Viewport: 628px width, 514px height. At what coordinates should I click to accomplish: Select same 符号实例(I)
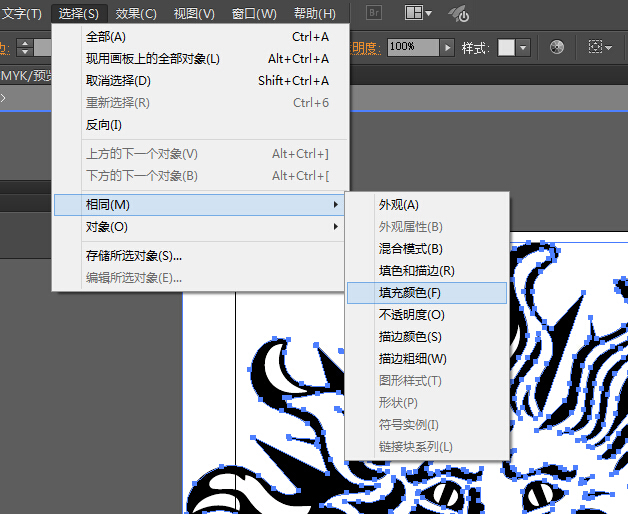(427, 425)
